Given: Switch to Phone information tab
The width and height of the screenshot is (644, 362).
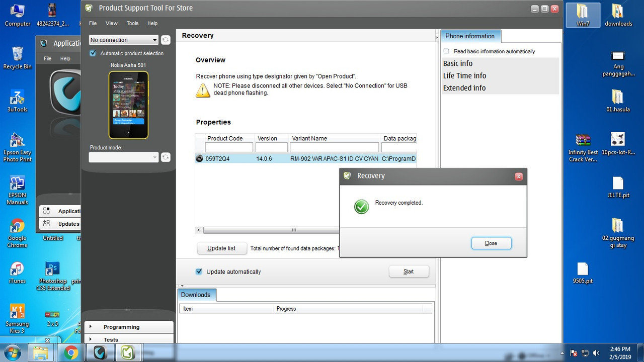Looking at the screenshot, I should point(470,36).
